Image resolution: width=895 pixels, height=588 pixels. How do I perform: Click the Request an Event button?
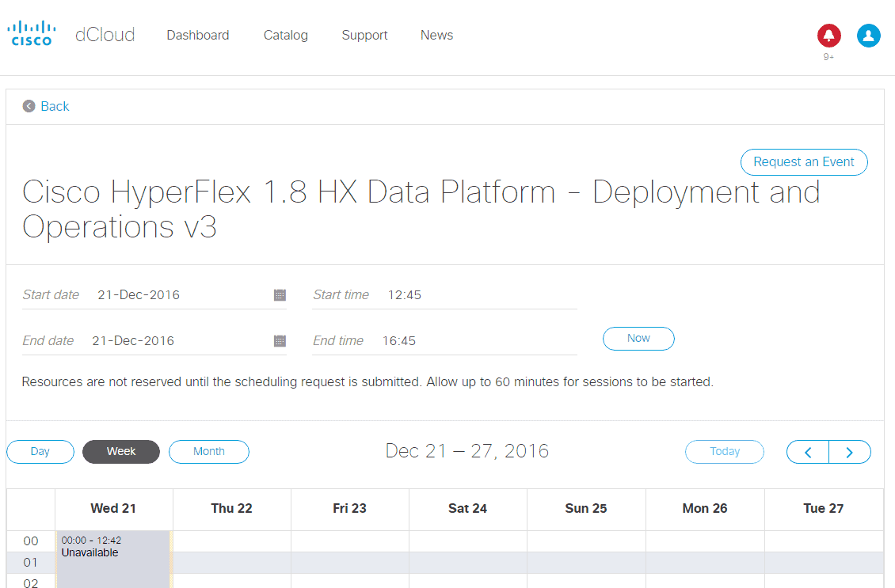804,162
